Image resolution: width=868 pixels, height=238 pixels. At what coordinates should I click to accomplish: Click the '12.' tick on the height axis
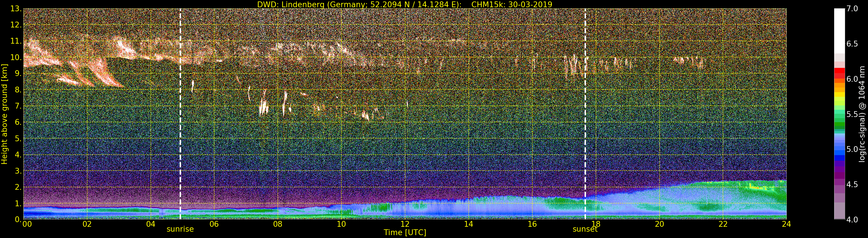click(x=16, y=25)
